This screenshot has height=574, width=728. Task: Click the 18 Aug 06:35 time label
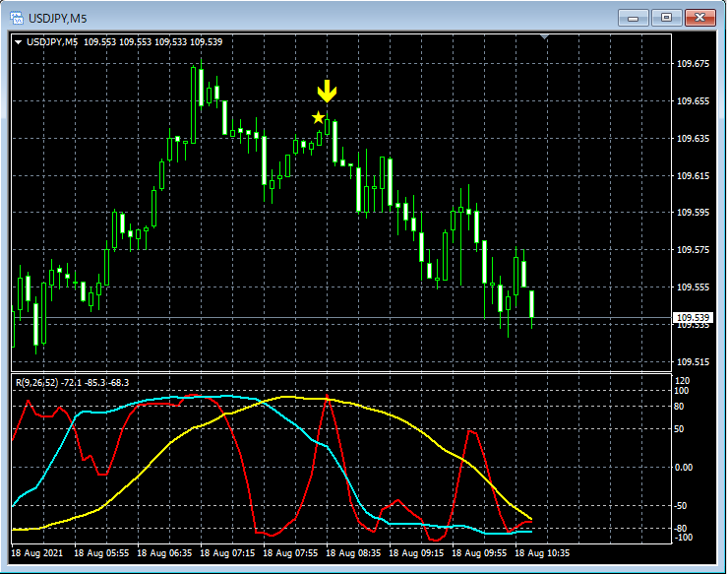tap(164, 553)
